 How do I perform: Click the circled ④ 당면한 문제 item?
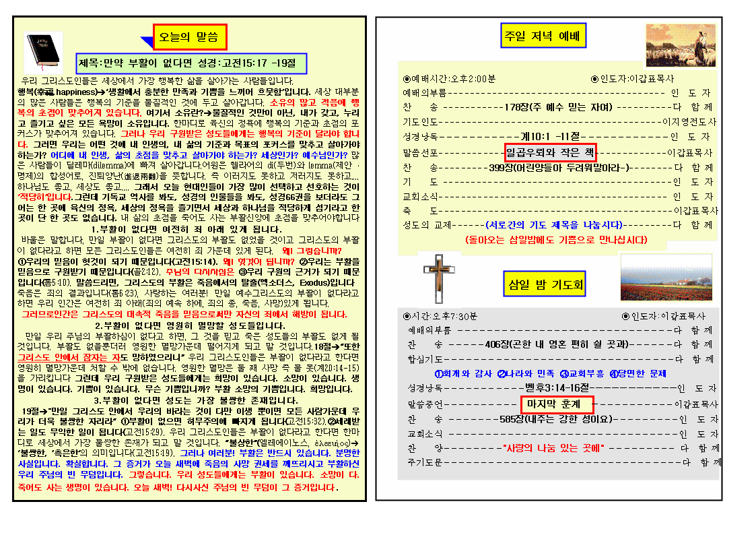(x=638, y=373)
